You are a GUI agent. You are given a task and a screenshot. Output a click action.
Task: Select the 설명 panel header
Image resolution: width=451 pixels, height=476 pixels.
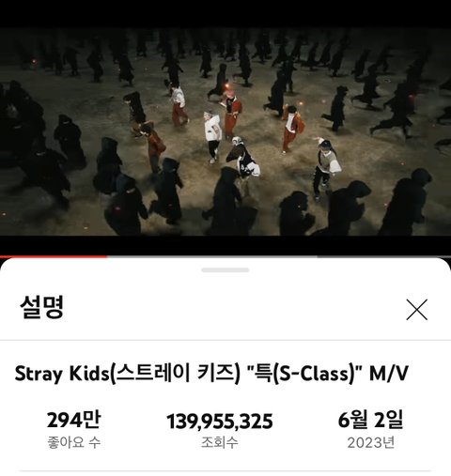(42, 307)
